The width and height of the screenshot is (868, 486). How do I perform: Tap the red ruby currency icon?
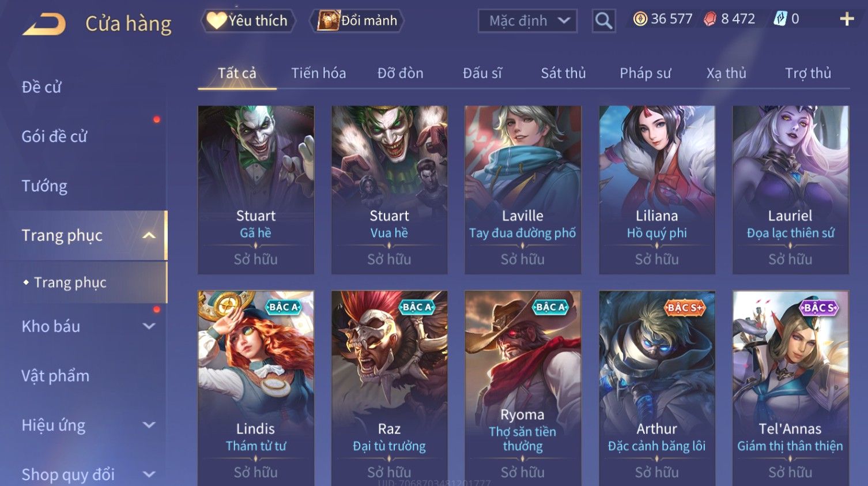click(710, 19)
